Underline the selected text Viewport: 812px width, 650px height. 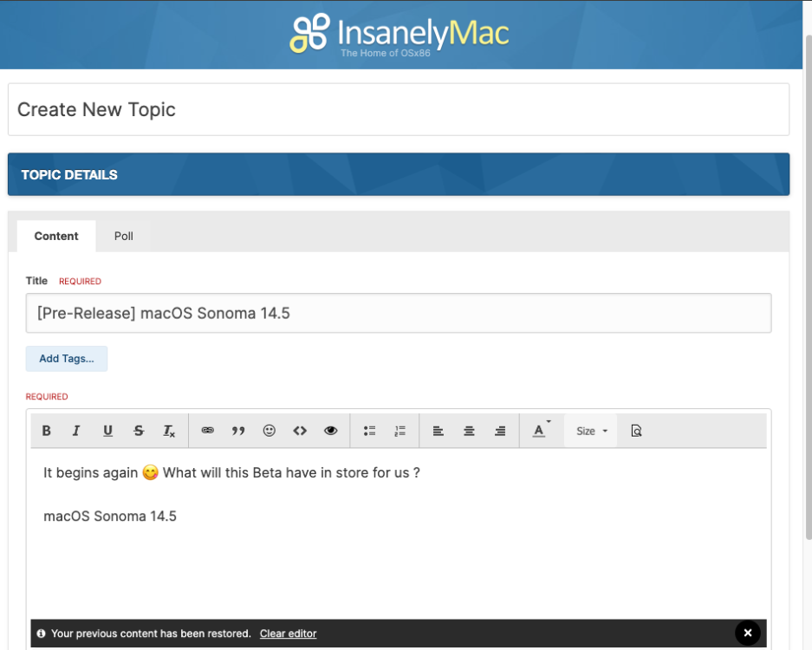coord(107,431)
